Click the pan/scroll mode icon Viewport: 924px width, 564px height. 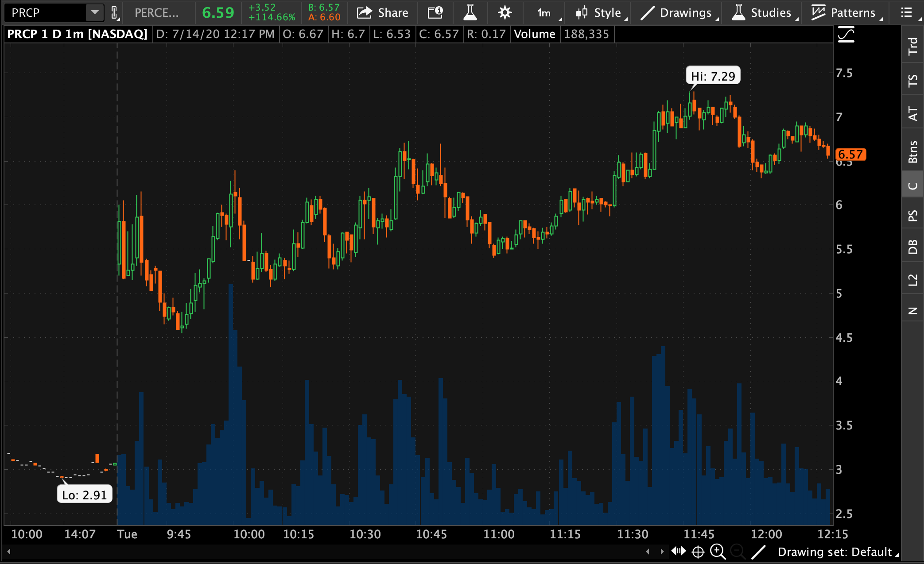click(x=679, y=551)
